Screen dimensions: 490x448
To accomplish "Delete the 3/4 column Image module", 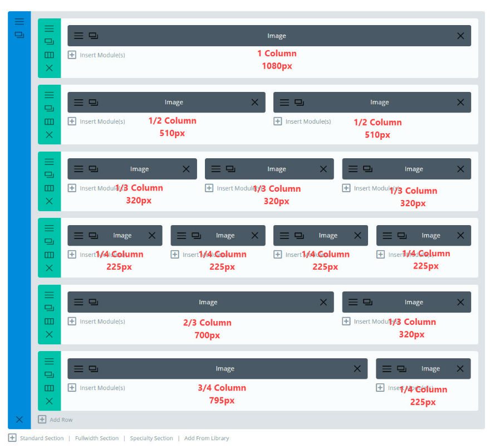I will pos(357,368).
